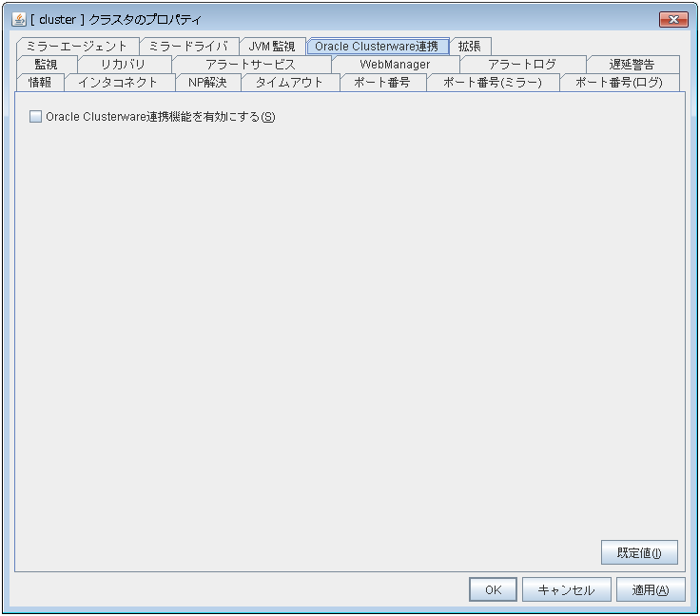Confirm with the OK button
The height and width of the screenshot is (616, 700).
(493, 589)
